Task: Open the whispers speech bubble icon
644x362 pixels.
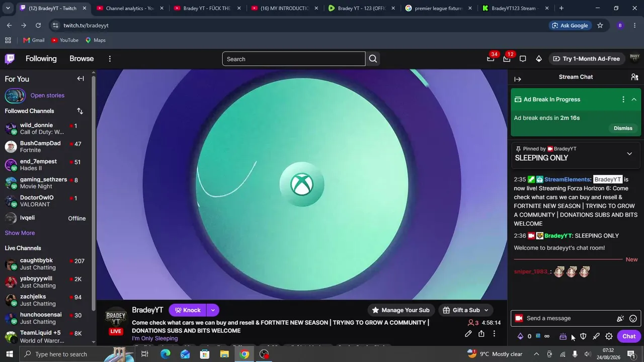Action: pos(523,59)
